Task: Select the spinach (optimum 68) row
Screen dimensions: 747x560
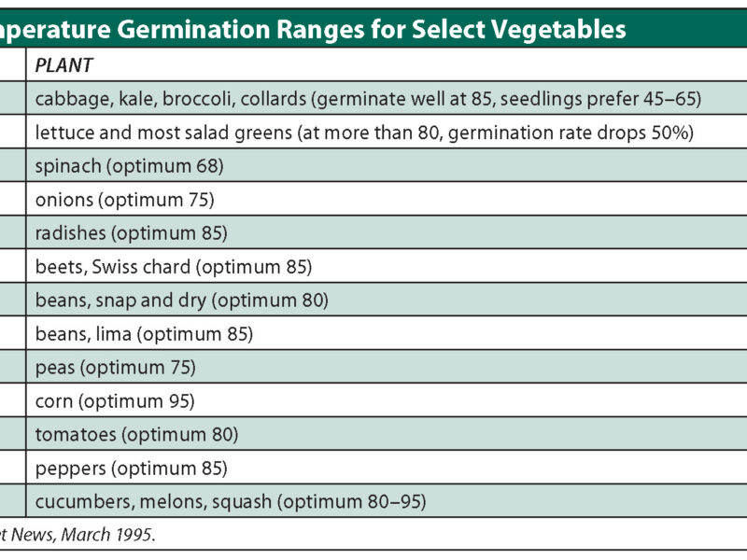Action: point(129,165)
